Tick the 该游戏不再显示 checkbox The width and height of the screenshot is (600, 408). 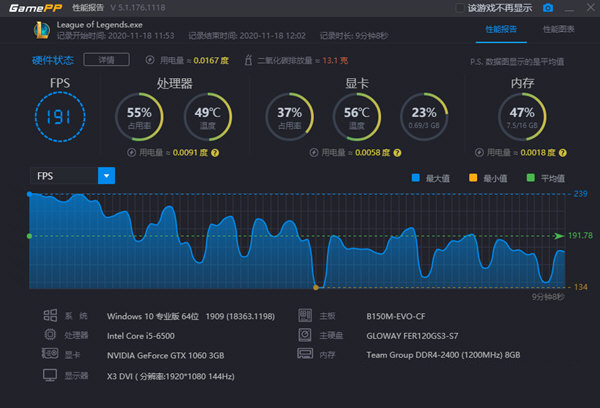pos(460,8)
